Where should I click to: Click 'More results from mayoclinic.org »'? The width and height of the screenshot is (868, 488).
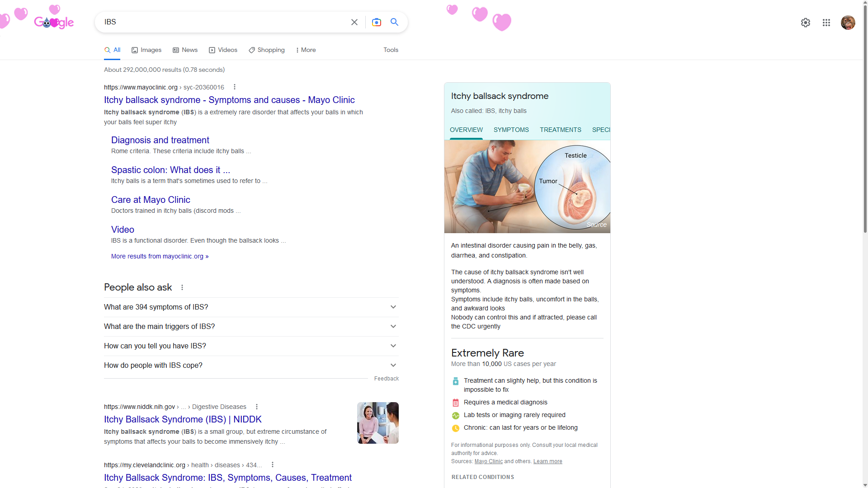point(160,256)
